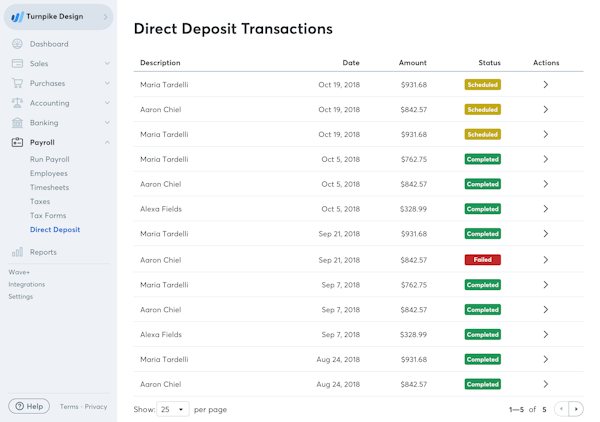Screen dimensions: 600x422
Task: Click the Banking building icon
Action: (17, 123)
